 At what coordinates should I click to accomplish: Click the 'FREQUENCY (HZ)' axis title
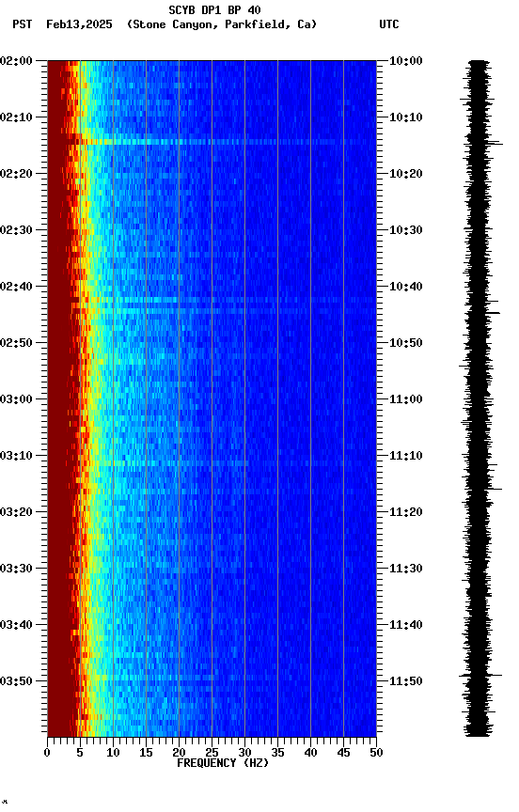click(x=223, y=763)
